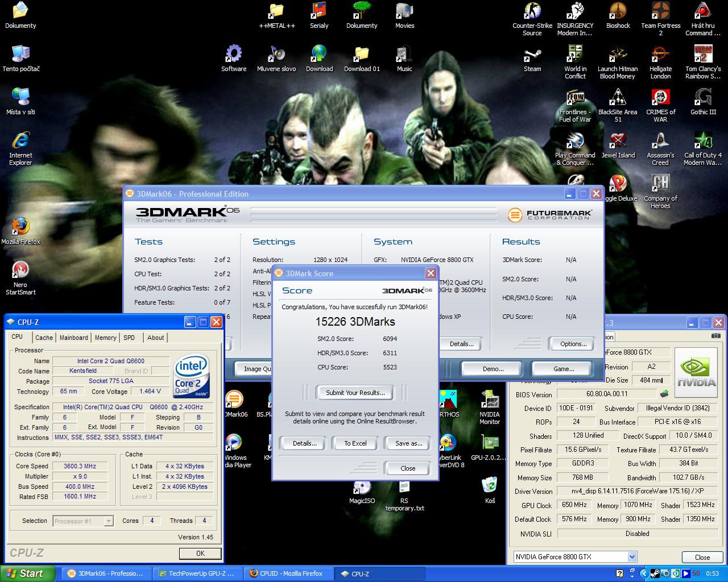Launch Gothic III desktop shortcut
The image size is (728, 582).
703,102
